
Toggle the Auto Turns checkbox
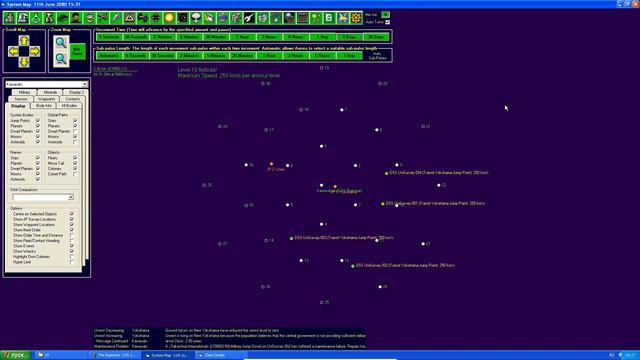[387, 22]
